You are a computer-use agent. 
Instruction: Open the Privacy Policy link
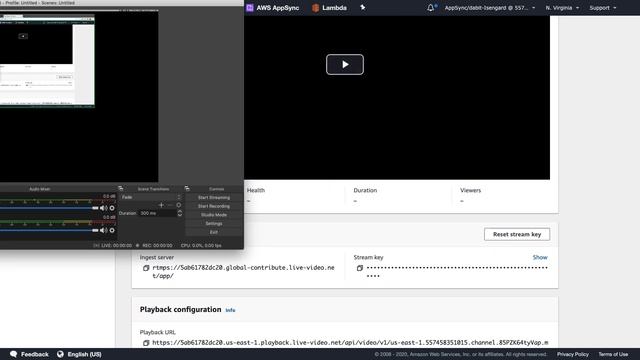point(573,354)
